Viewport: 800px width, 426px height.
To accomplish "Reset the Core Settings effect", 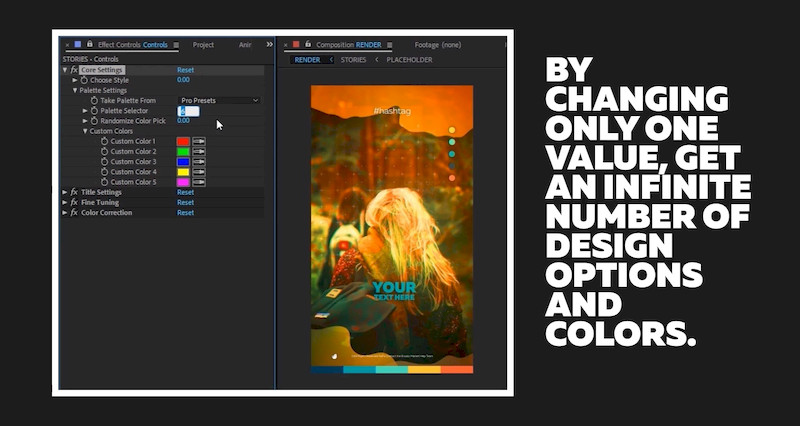I will coord(185,70).
